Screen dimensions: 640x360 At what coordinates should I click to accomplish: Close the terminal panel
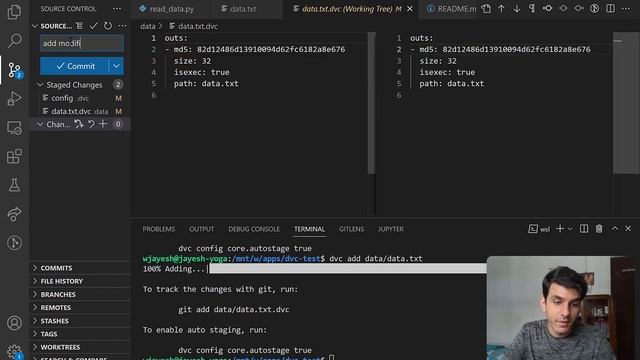click(628, 229)
